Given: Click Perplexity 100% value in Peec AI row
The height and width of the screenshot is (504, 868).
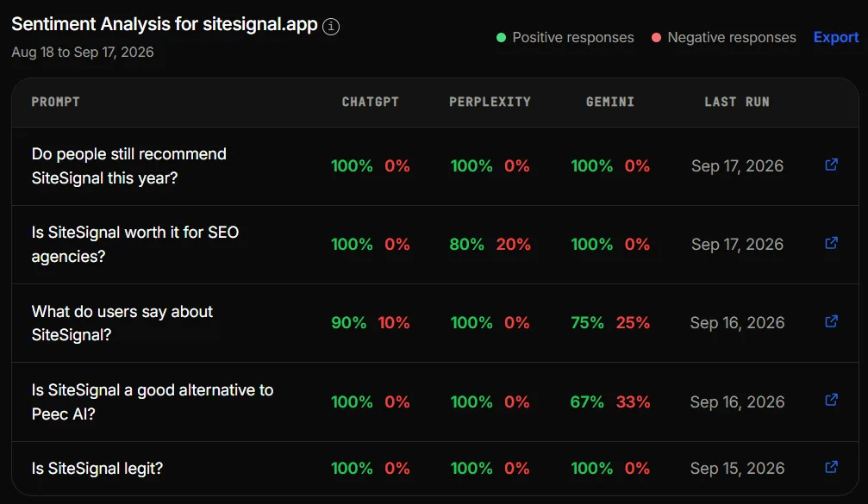Looking at the screenshot, I should pos(471,401).
